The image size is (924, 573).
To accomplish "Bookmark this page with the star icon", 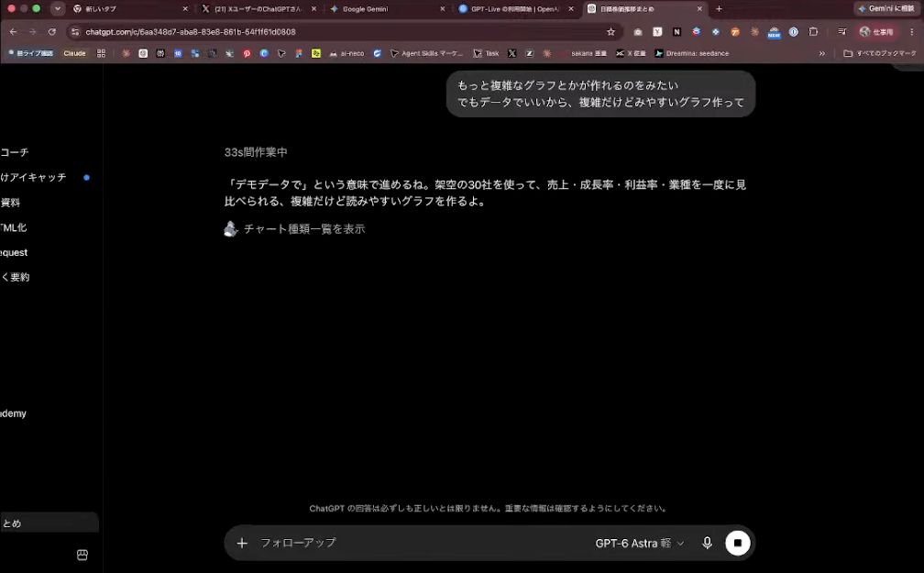I will coord(611,32).
